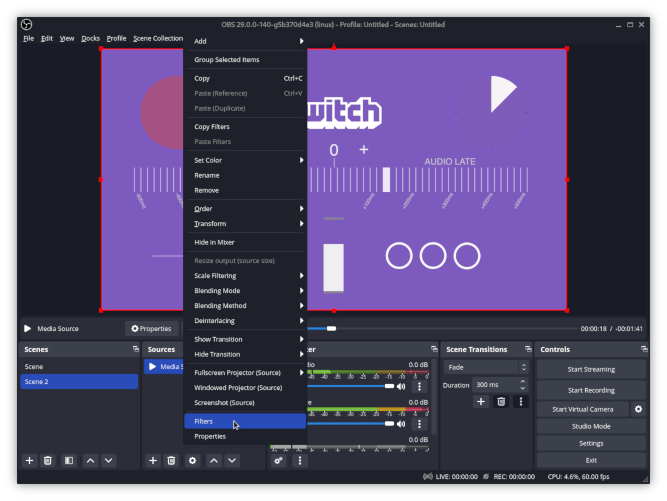This screenshot has height=501, width=667.
Task: Add a new scene with the plus icon
Action: (x=29, y=461)
